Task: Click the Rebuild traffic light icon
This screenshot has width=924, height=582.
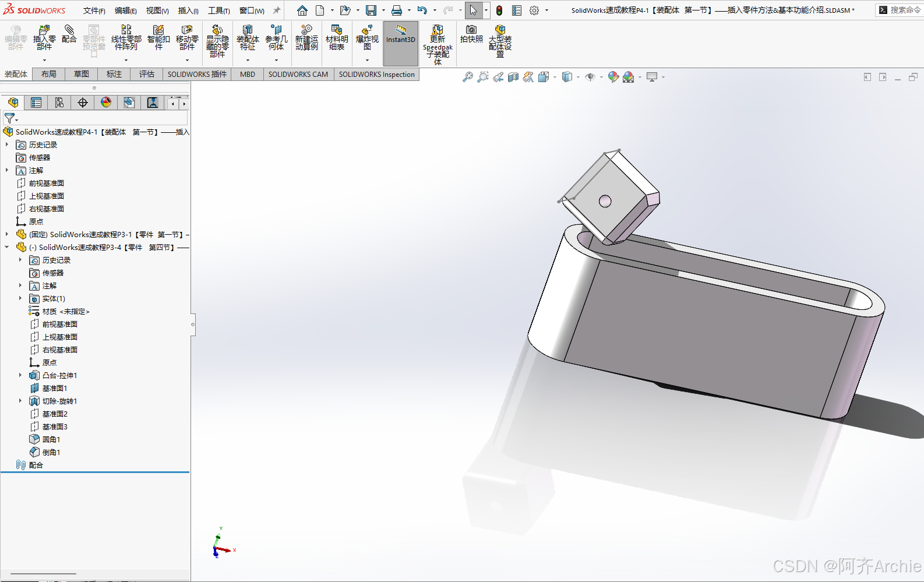Action: (499, 10)
